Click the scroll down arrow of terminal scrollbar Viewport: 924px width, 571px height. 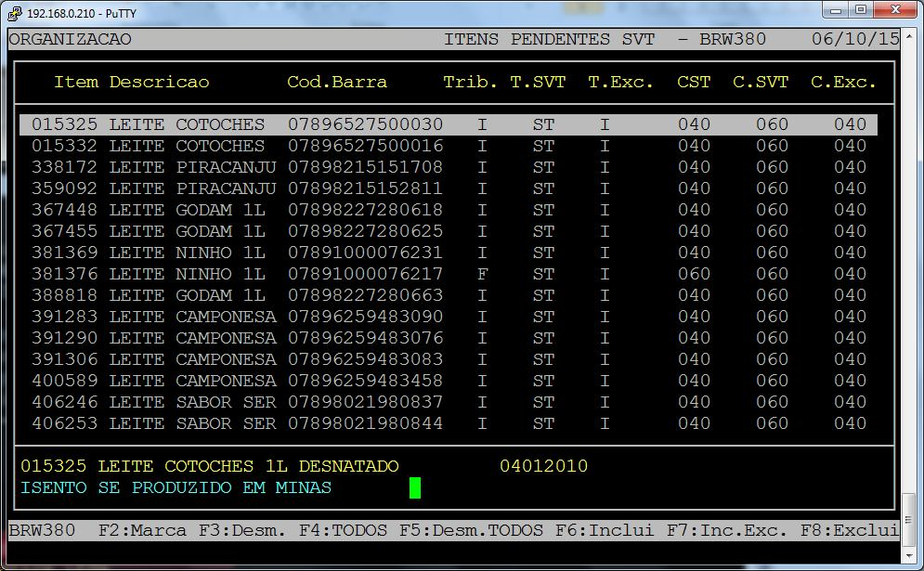click(908, 555)
